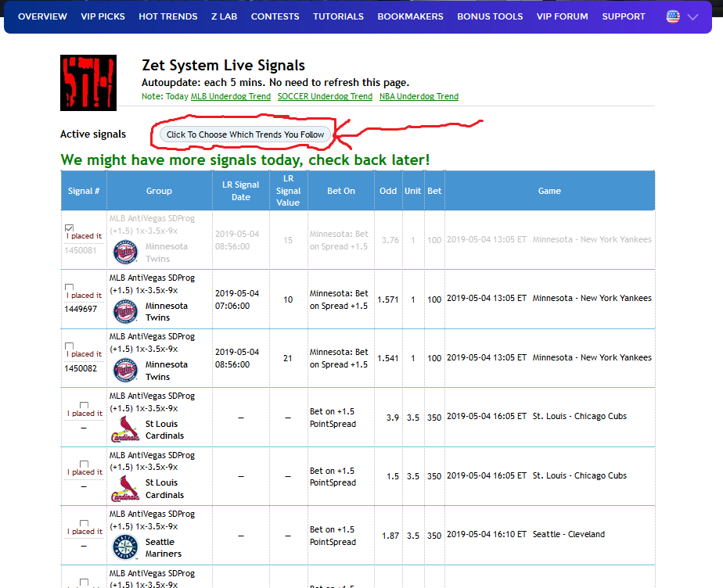The image size is (723, 588).
Task: Click the red Zet System site logo image
Action: click(88, 82)
